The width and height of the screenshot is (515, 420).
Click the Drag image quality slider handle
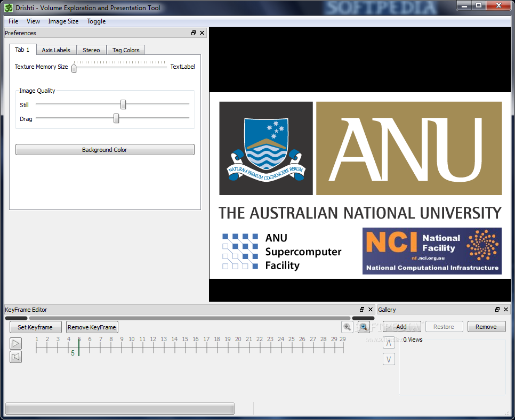point(116,118)
